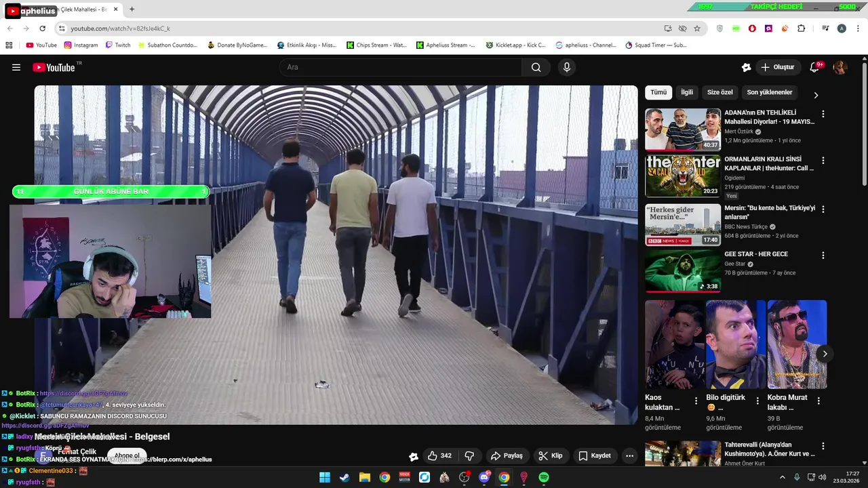Click the Klip clip button
The height and width of the screenshot is (488, 868).
click(x=551, y=455)
